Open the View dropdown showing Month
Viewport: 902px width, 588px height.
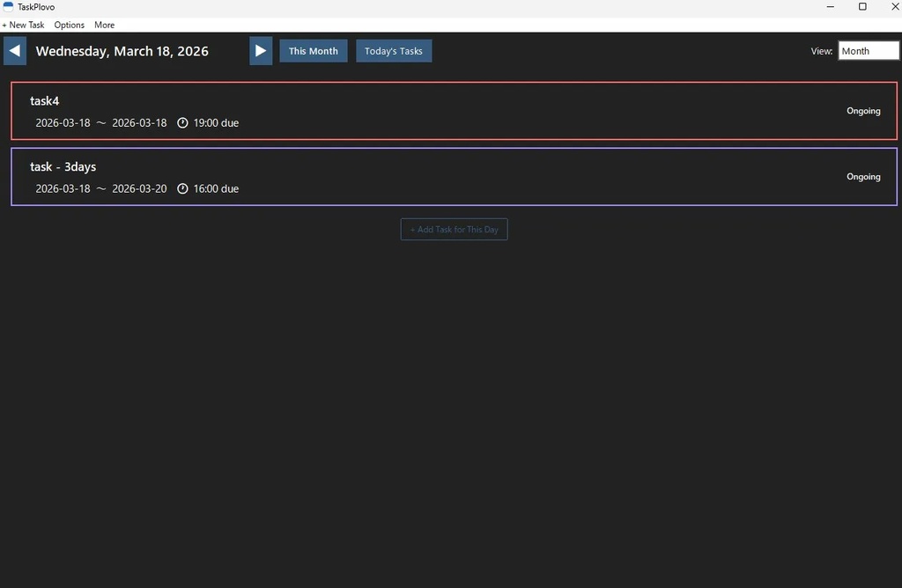pos(869,50)
